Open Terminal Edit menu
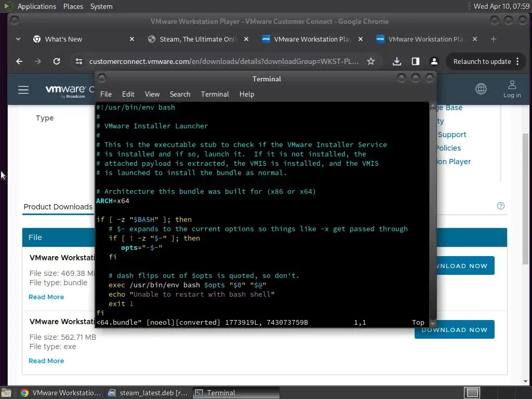The height and width of the screenshot is (399, 532). tap(128, 94)
